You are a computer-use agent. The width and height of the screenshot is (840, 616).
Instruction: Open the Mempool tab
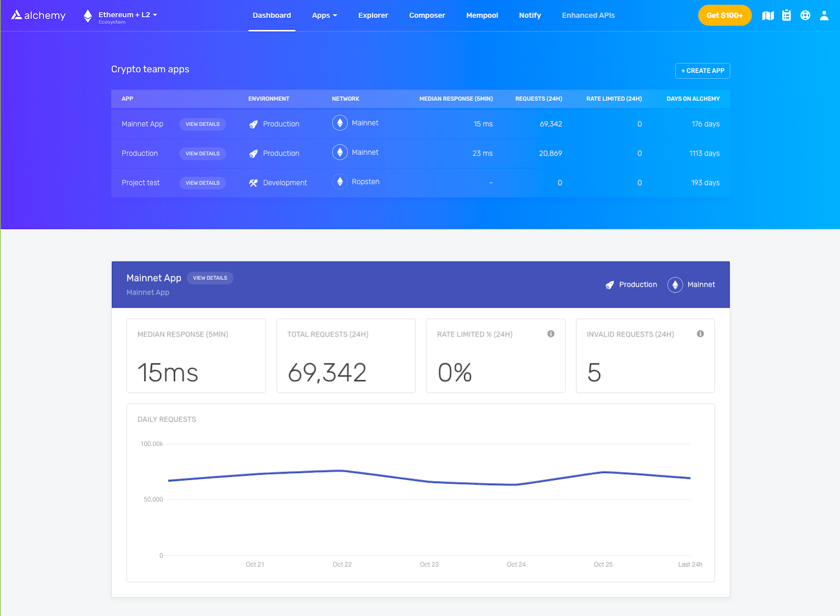pos(482,15)
